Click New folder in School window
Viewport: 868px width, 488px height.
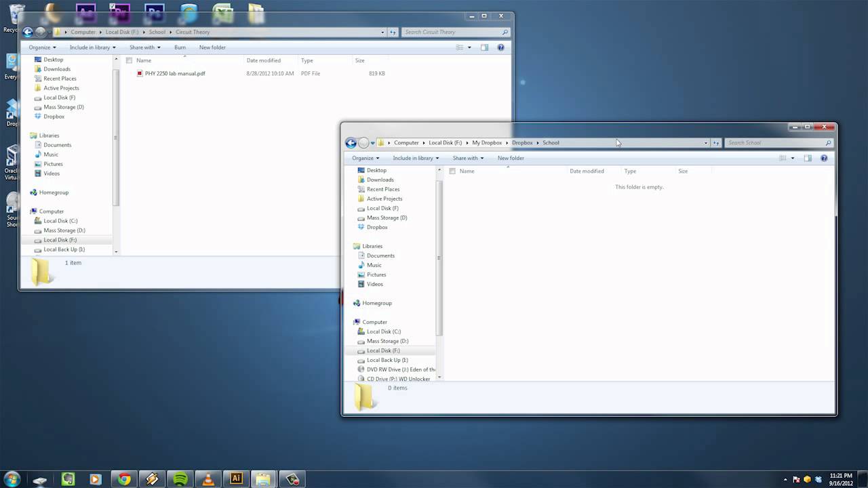click(x=511, y=158)
